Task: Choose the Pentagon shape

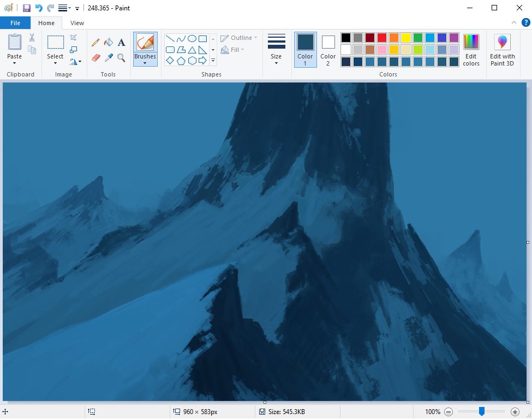Action: point(181,61)
